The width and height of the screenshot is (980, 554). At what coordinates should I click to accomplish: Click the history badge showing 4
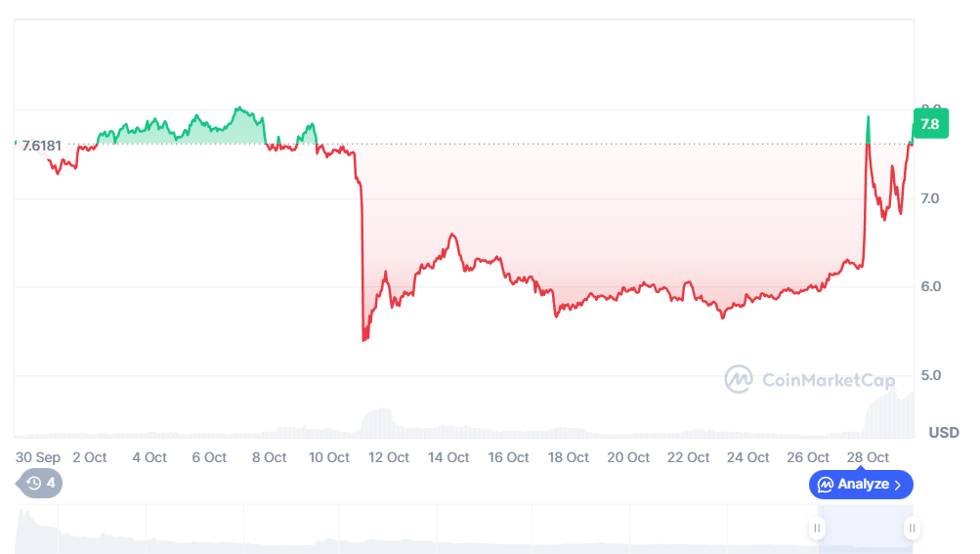(x=41, y=483)
